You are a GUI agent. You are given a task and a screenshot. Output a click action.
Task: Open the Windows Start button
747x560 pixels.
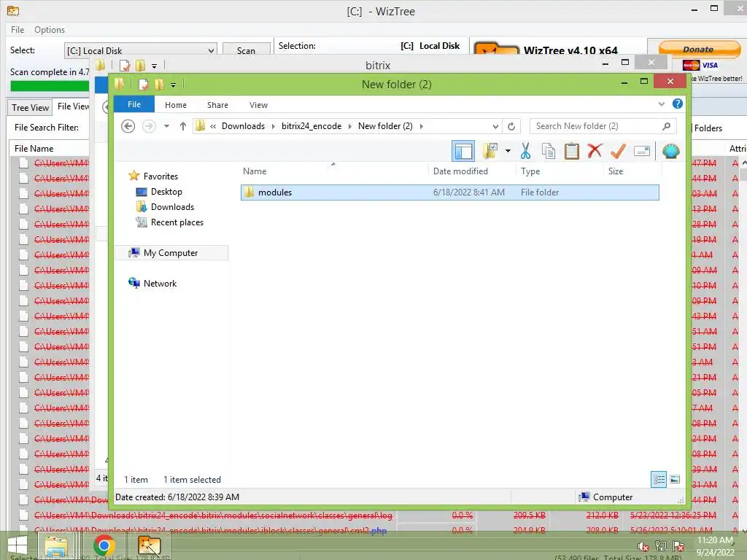[x=18, y=546]
